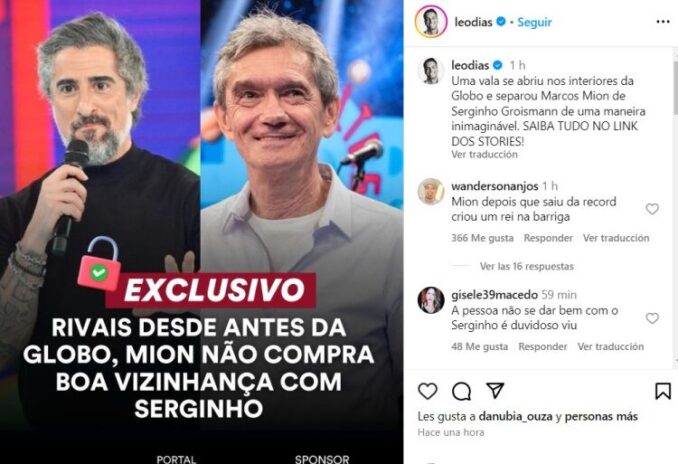Open comments with the speech bubble icon
The width and height of the screenshot is (678, 464).
tap(461, 392)
